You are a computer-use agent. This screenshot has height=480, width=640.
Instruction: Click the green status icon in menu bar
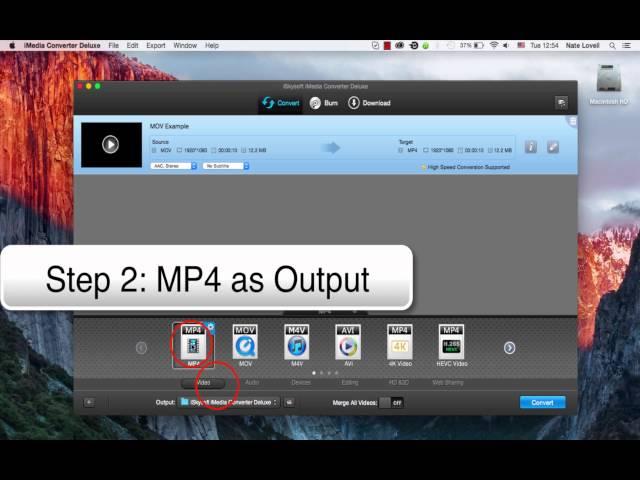pyautogui.click(x=425, y=46)
